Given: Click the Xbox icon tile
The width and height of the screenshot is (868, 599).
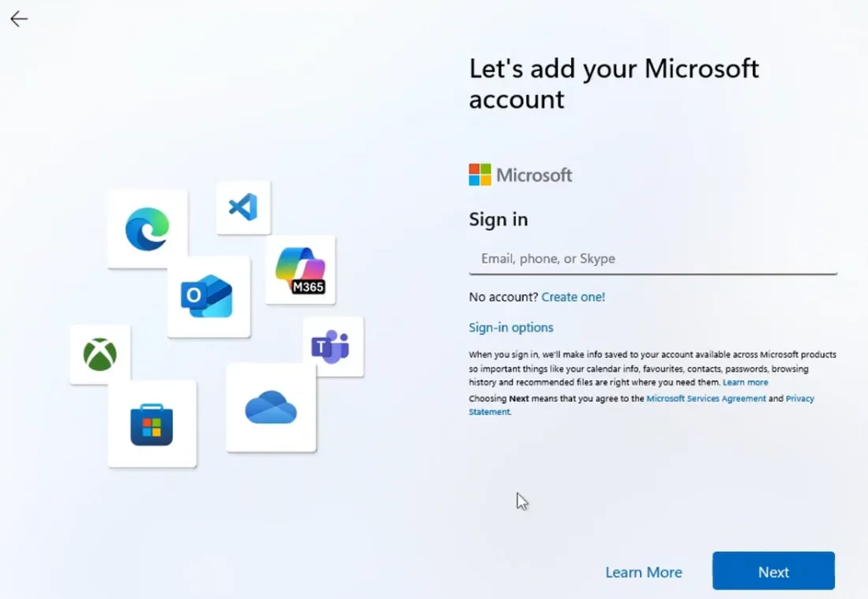Looking at the screenshot, I should pos(100,354).
